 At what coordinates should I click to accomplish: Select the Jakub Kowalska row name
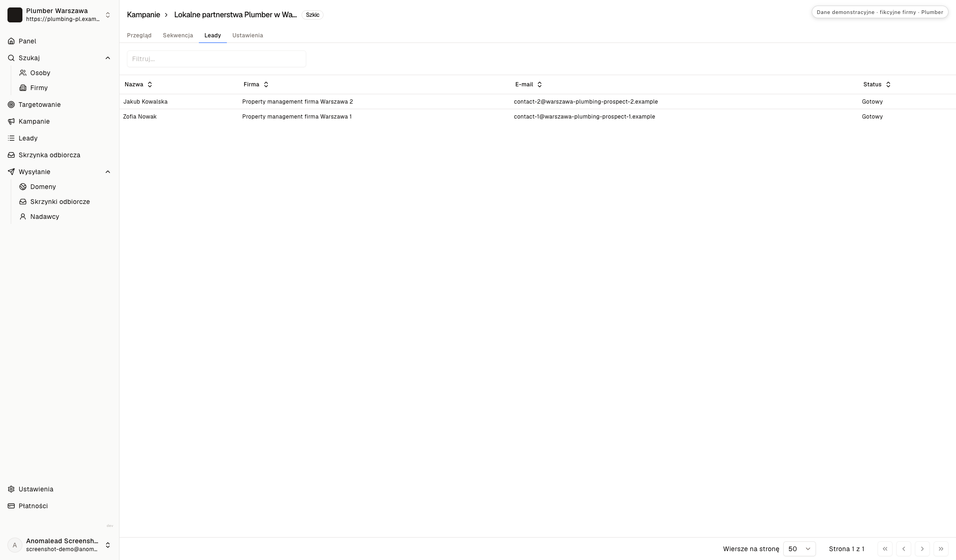pos(146,102)
